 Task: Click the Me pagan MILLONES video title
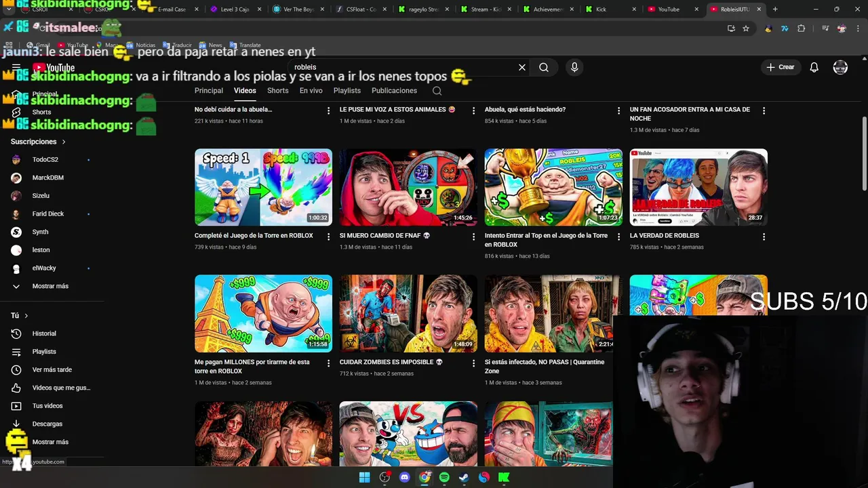tap(252, 367)
